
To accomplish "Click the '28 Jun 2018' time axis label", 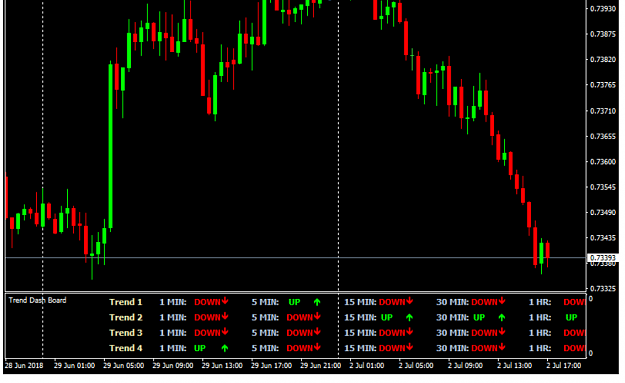I will coord(24,365).
